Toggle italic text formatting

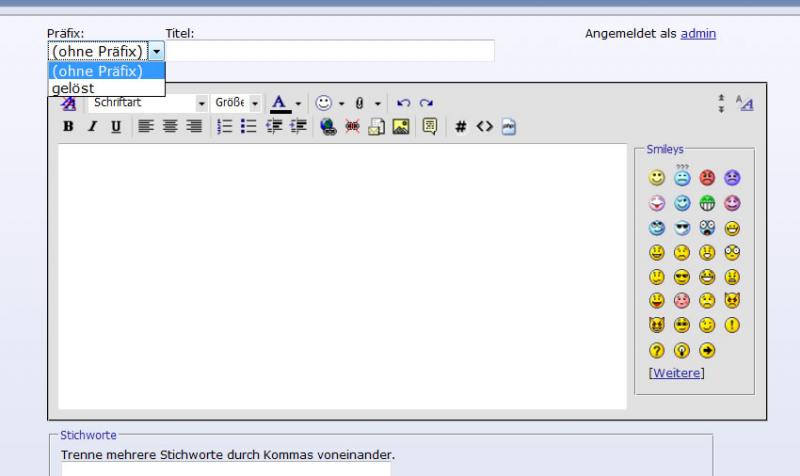point(92,127)
